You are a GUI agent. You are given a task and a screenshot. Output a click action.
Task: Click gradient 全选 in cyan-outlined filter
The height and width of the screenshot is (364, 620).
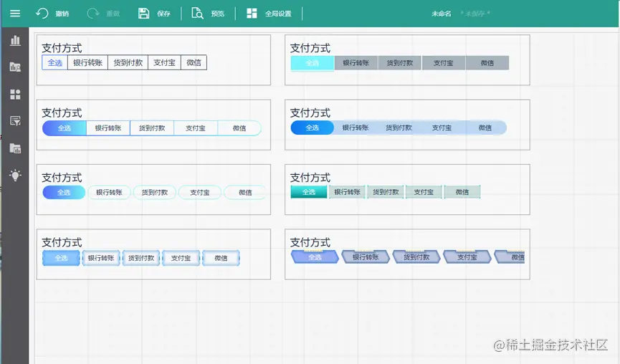tap(65, 128)
